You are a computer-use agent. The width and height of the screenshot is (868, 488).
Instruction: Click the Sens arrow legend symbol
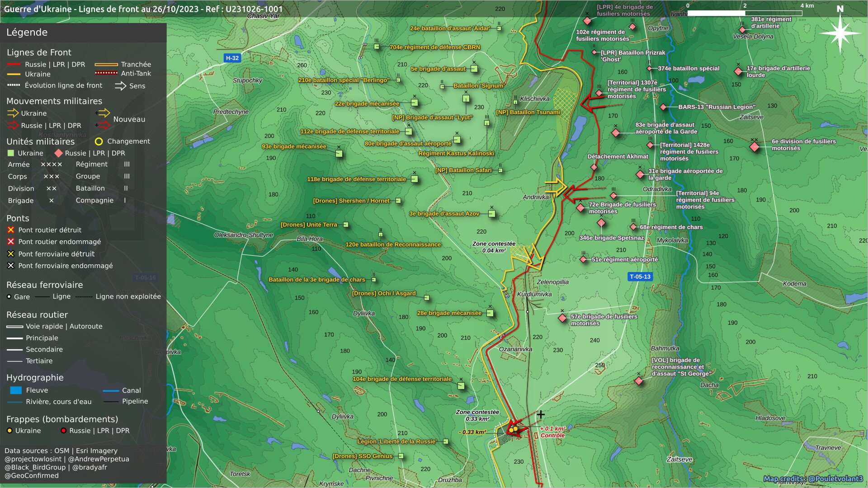121,86
